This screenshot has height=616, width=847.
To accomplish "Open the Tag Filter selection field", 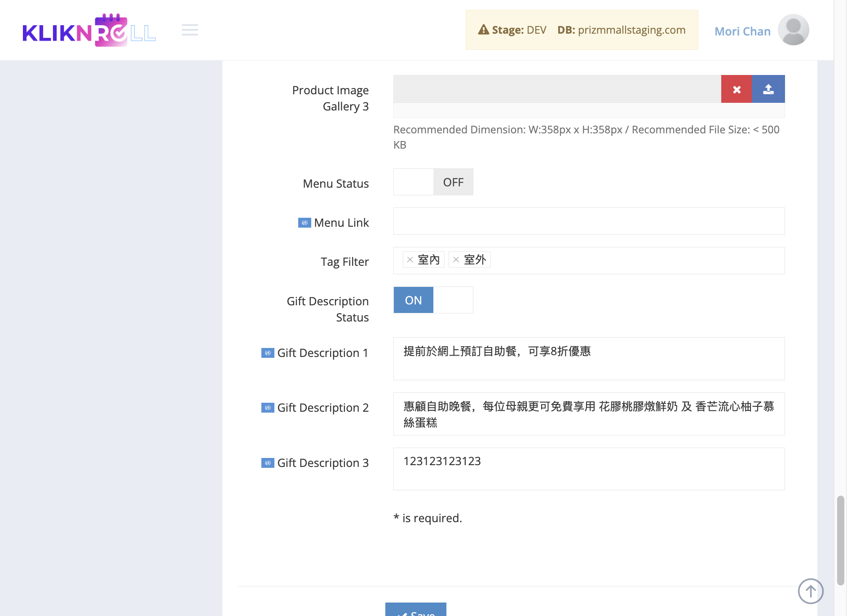I will [589, 260].
